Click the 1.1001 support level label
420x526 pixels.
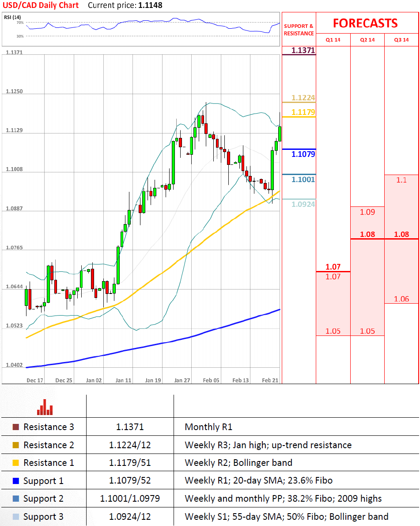[x=303, y=179]
